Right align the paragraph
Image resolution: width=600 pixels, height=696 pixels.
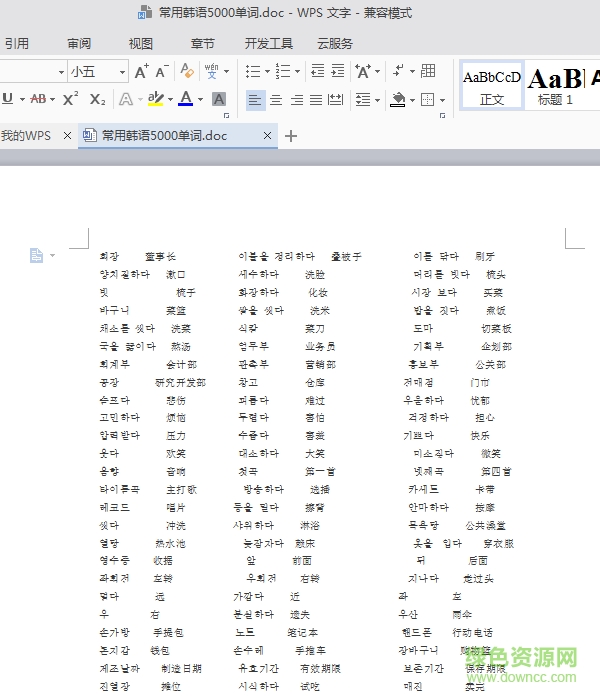296,99
